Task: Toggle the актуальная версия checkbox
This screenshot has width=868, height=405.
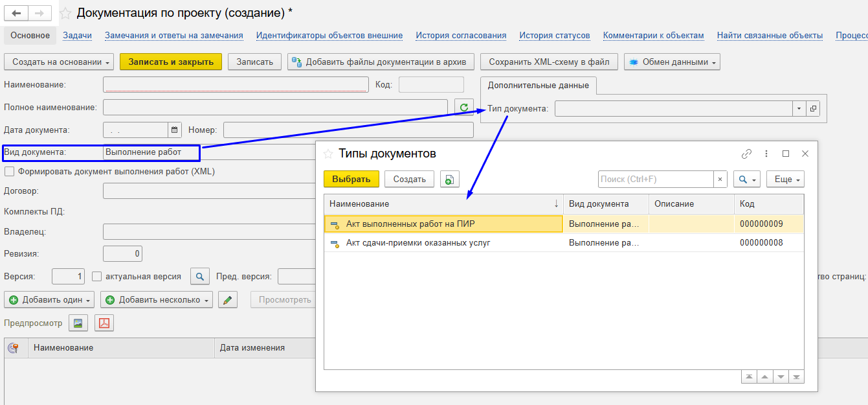Action: pos(97,277)
